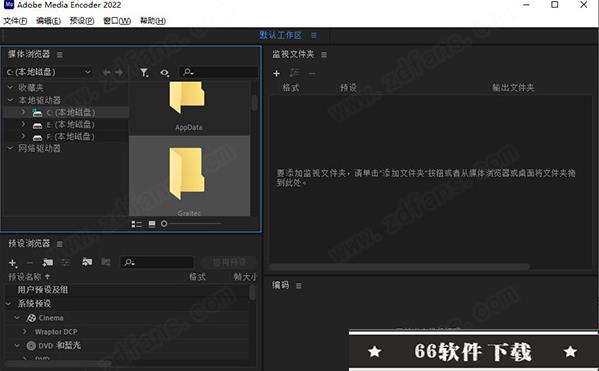
Task: Open the 预设(P) menu
Action: [82, 21]
